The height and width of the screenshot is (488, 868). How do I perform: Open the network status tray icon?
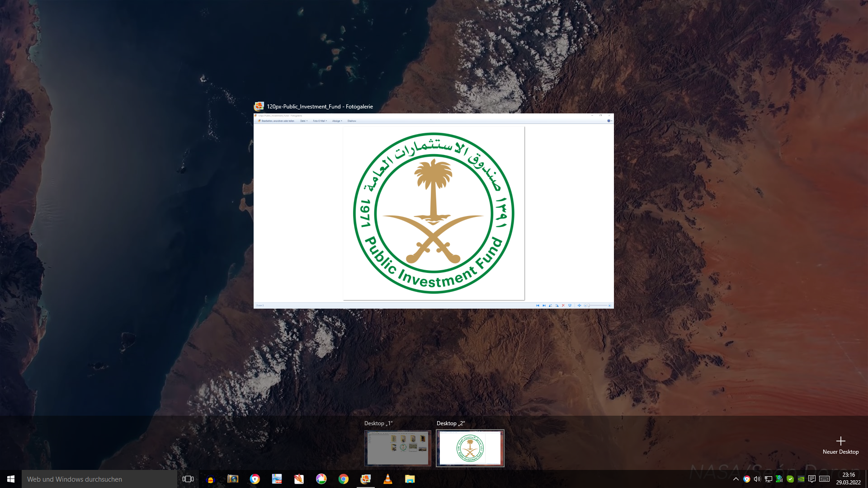tap(768, 479)
